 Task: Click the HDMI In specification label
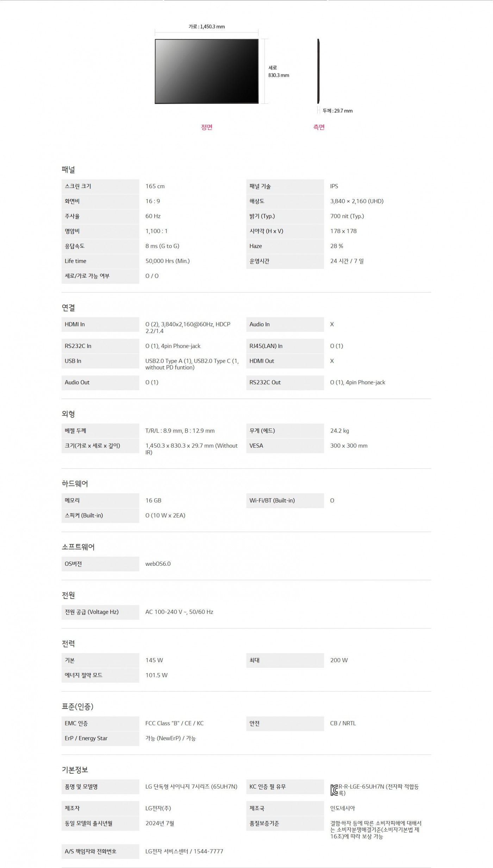pos(75,324)
